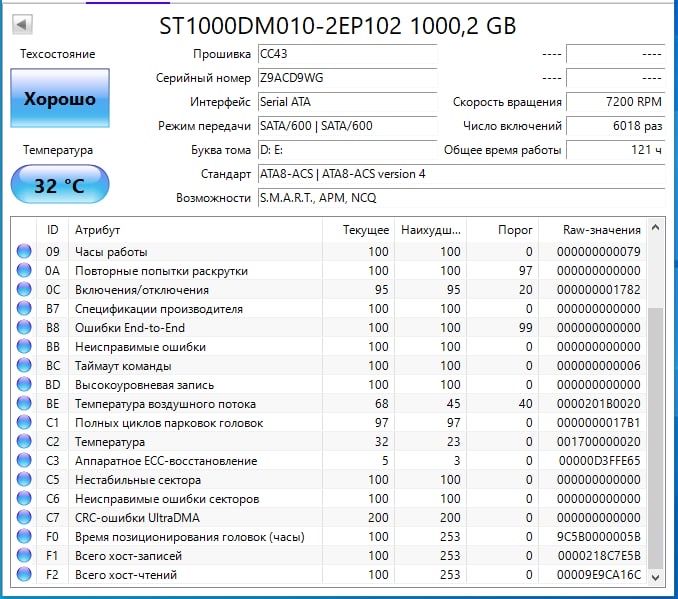Click the status orb for F1 Всего хост-записей
The width and height of the screenshot is (678, 599).
click(24, 556)
